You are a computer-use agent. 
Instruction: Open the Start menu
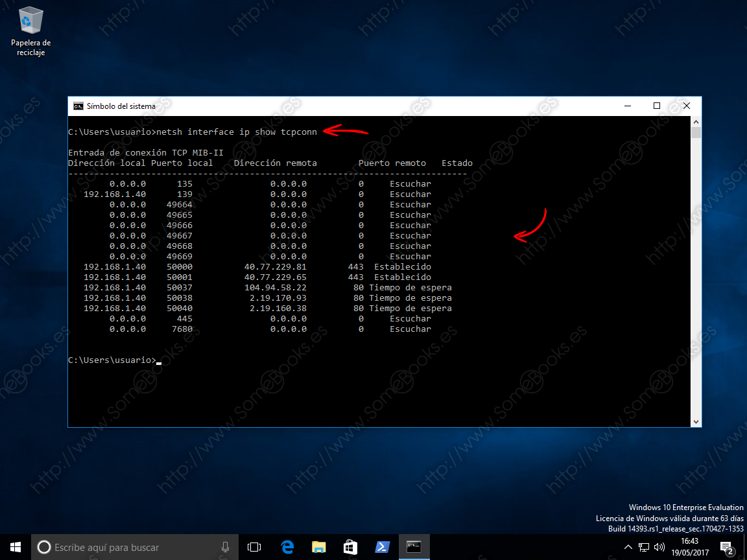(x=15, y=546)
